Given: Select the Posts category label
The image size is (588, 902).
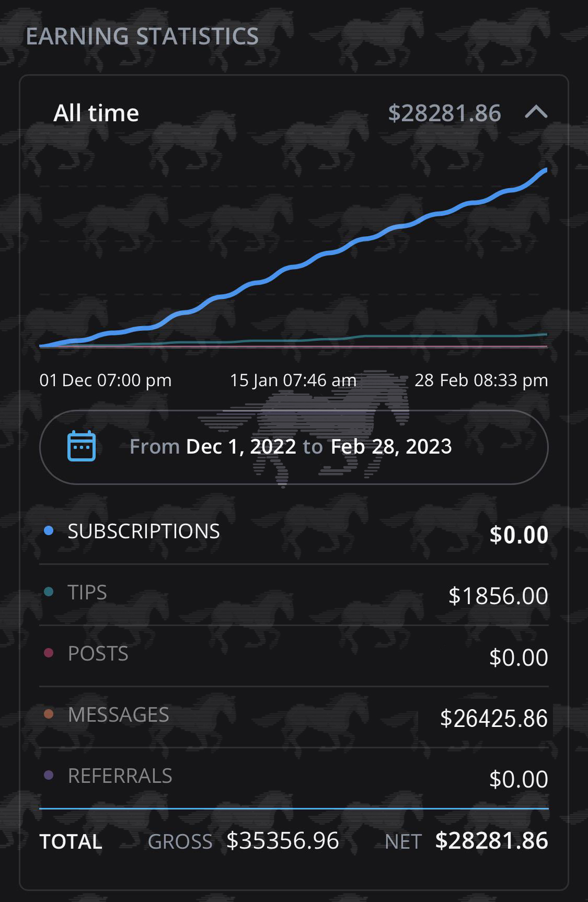Looking at the screenshot, I should (x=98, y=654).
